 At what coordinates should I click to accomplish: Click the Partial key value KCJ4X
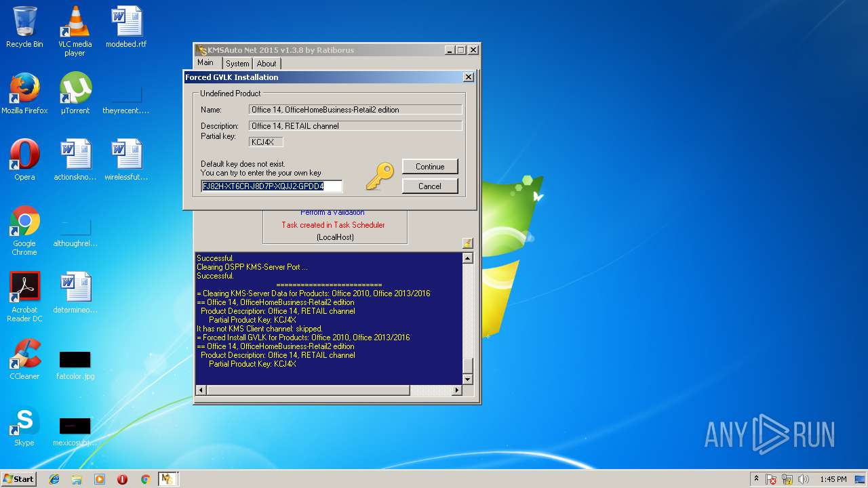266,142
